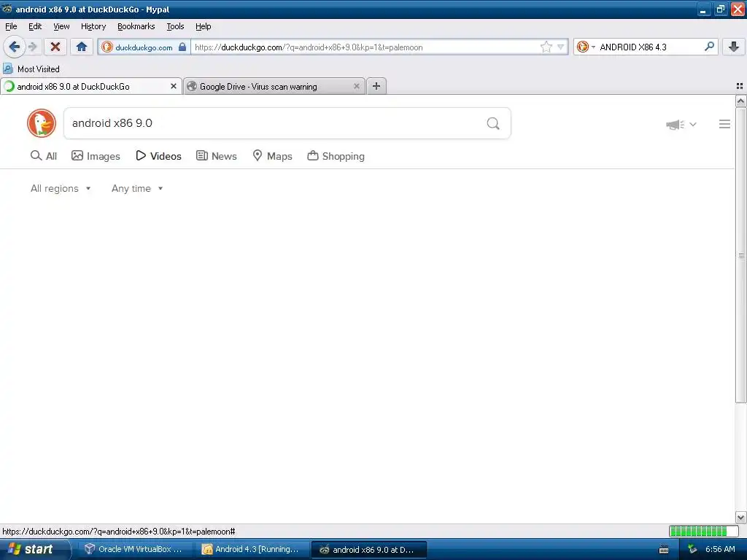Switch to Android 4.3 Running taskbar window
The image size is (747, 560).
(252, 550)
